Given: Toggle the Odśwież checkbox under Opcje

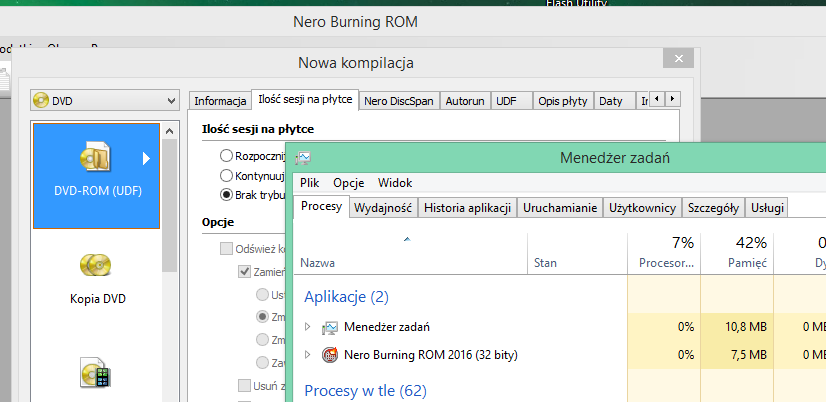Looking at the screenshot, I should (226, 249).
